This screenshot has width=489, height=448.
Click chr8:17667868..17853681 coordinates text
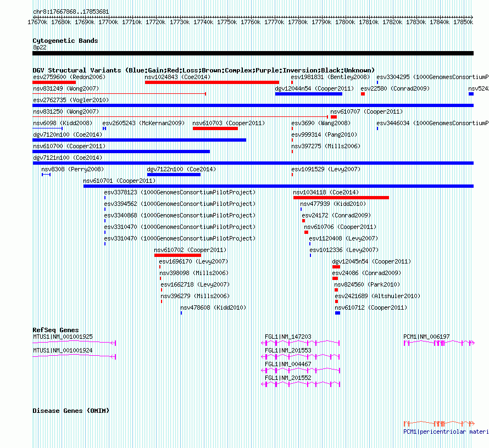71,12
